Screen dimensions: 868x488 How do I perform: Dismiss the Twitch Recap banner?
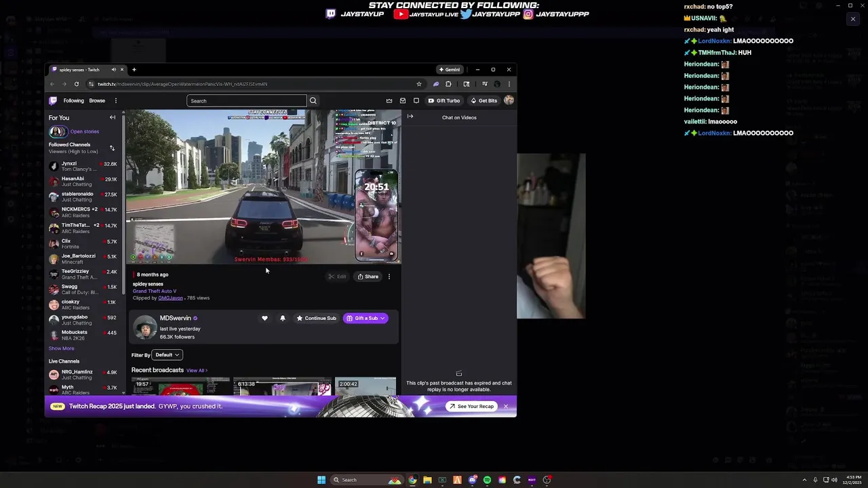point(505,406)
